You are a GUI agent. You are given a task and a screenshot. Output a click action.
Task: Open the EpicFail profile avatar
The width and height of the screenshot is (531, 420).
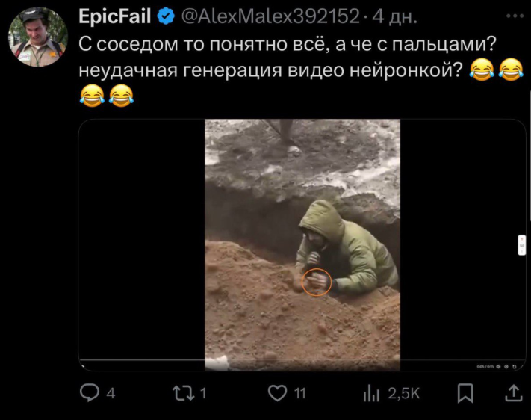pos(38,37)
